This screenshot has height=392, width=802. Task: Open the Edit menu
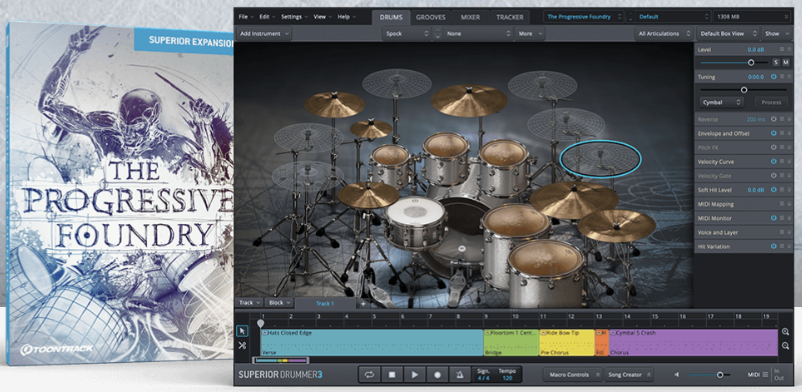(x=267, y=17)
